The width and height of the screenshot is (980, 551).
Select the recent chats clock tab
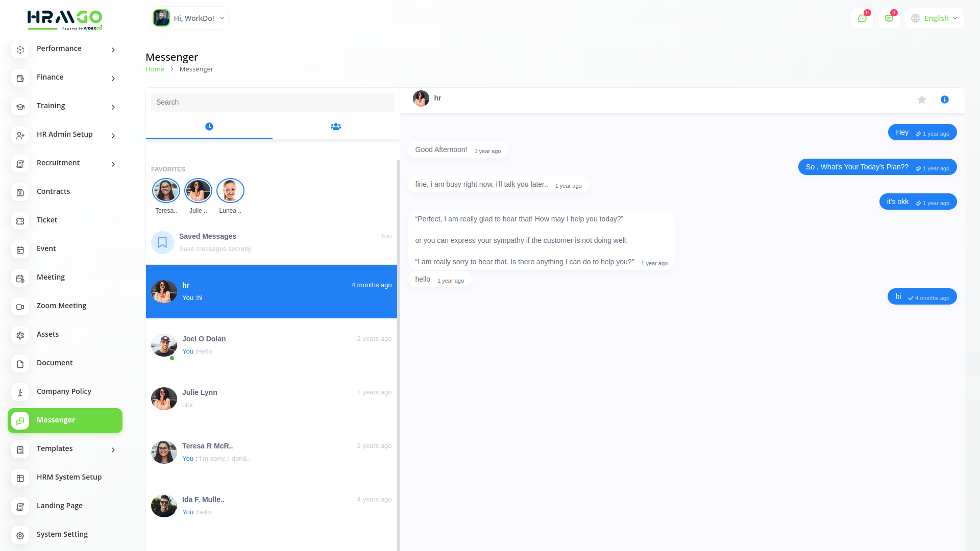click(209, 127)
